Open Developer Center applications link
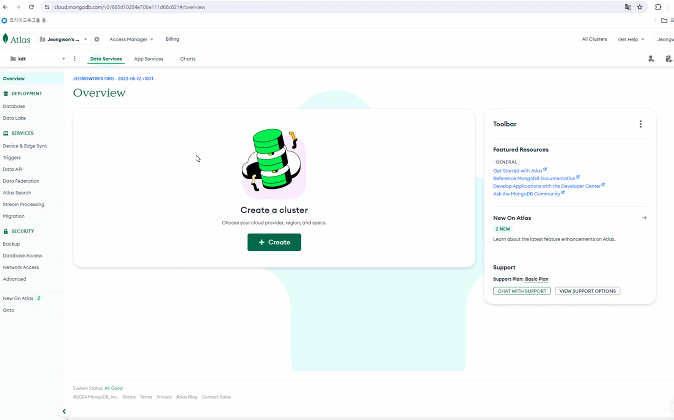Viewport: 674px width, 420px height. coord(549,186)
